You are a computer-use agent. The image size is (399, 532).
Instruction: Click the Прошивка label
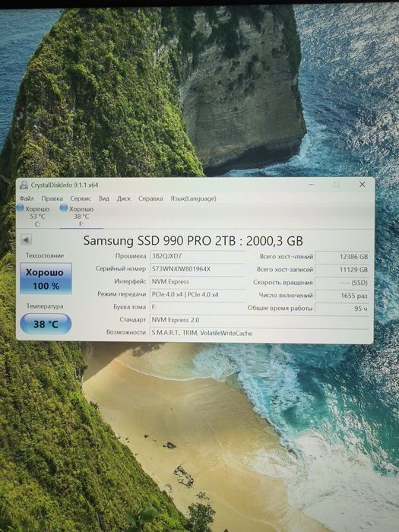coord(131,256)
